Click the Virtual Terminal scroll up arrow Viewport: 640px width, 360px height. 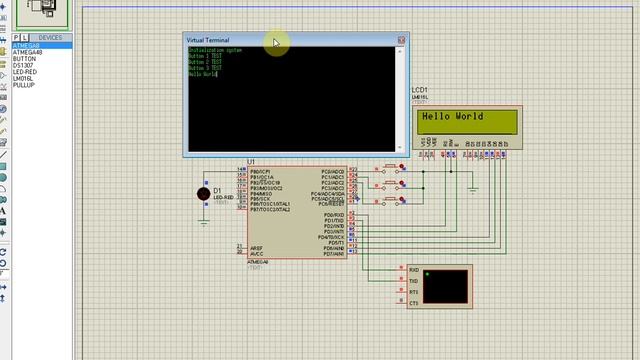click(x=400, y=51)
